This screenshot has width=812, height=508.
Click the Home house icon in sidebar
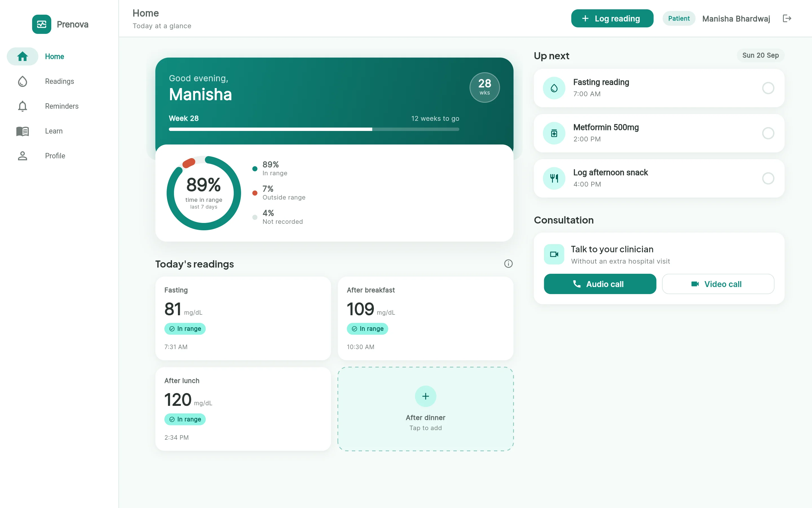23,56
